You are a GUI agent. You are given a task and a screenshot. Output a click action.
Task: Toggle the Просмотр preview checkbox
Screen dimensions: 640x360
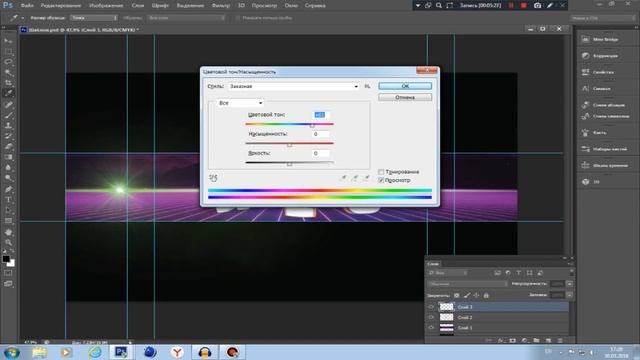pos(381,180)
